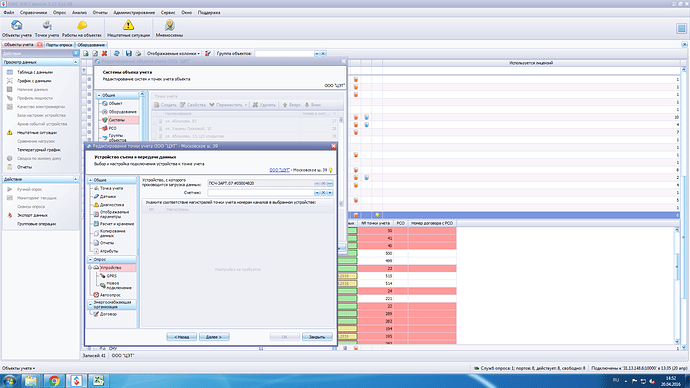Open the Точки учета toolbar icon

(47, 29)
